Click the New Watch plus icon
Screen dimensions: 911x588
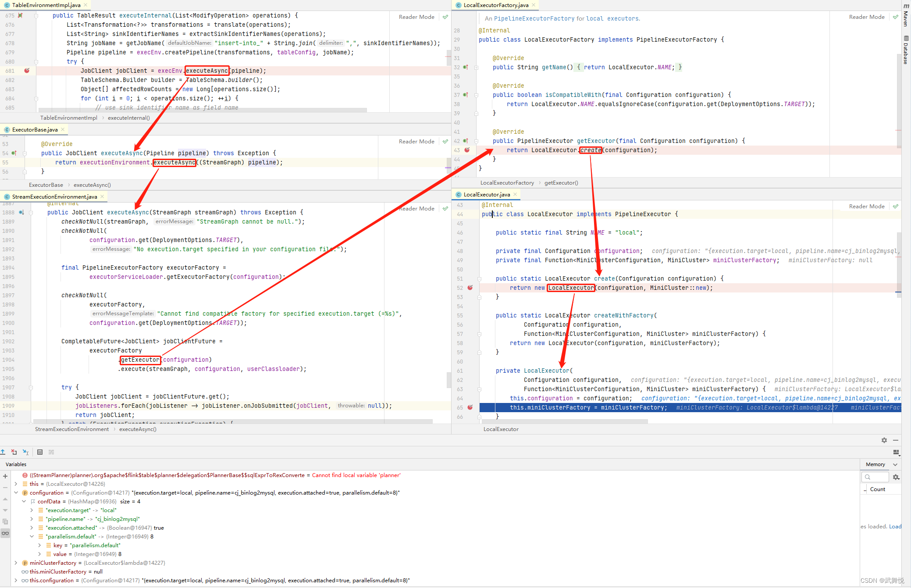[x=5, y=476]
